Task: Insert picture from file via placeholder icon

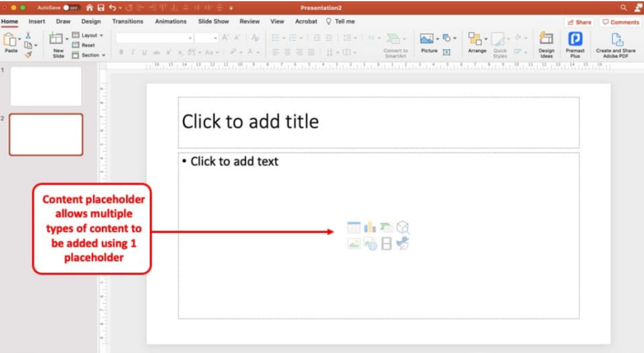Action: tap(353, 244)
